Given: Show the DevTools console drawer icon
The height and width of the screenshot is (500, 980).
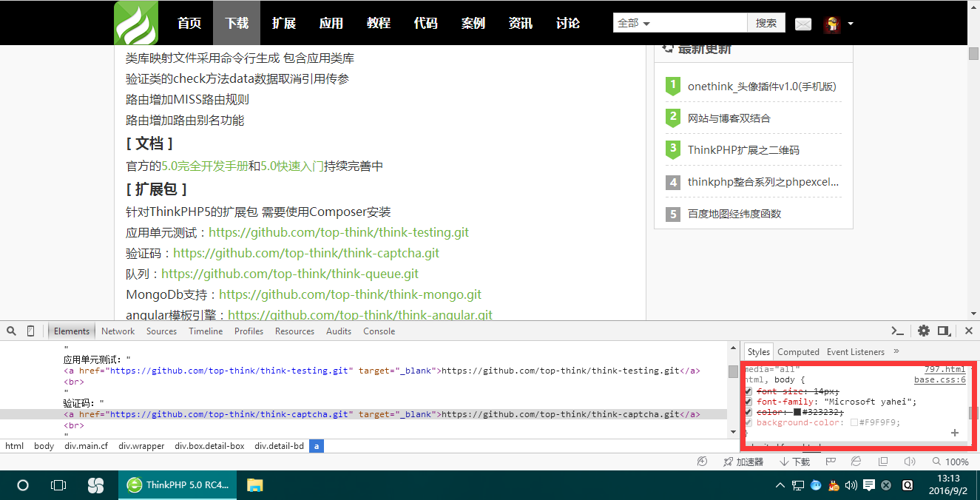Looking at the screenshot, I should tap(897, 331).
